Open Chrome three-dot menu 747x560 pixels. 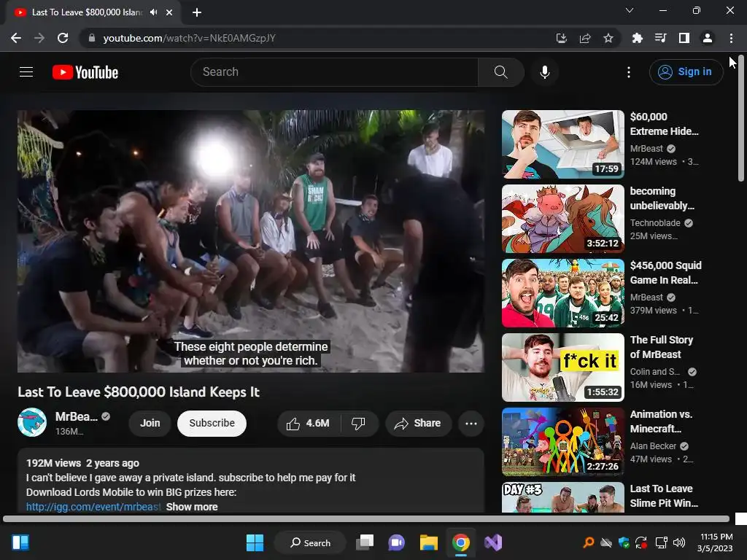[731, 38]
